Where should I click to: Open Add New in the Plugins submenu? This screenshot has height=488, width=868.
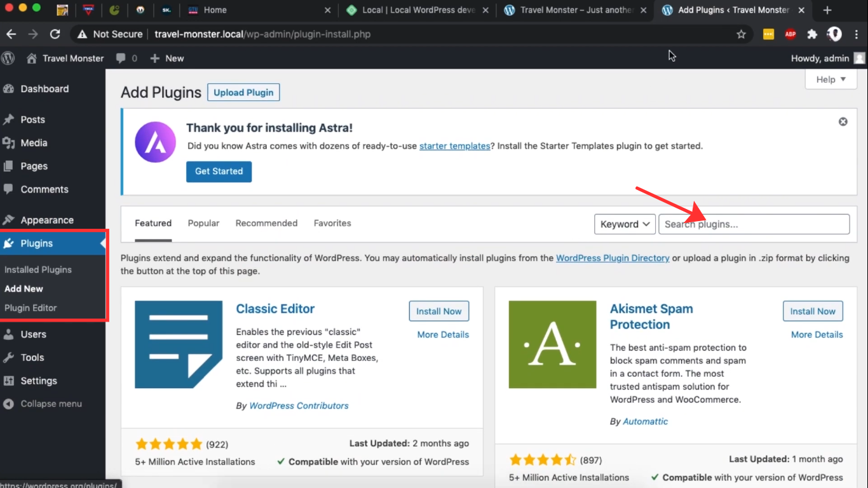coord(24,288)
